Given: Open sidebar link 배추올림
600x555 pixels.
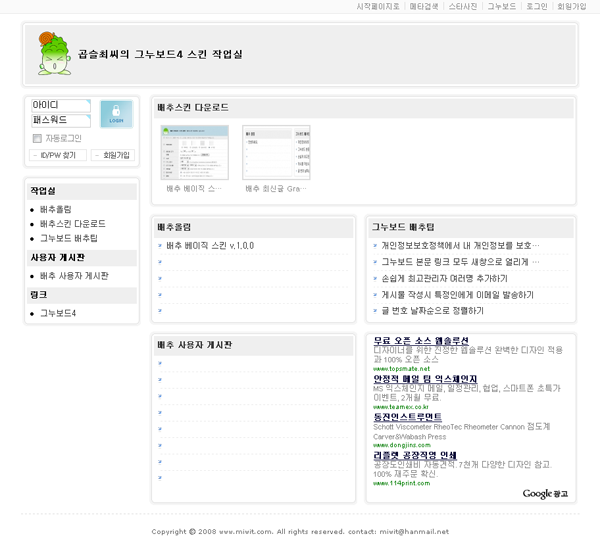Looking at the screenshot, I should pyautogui.click(x=55, y=209).
